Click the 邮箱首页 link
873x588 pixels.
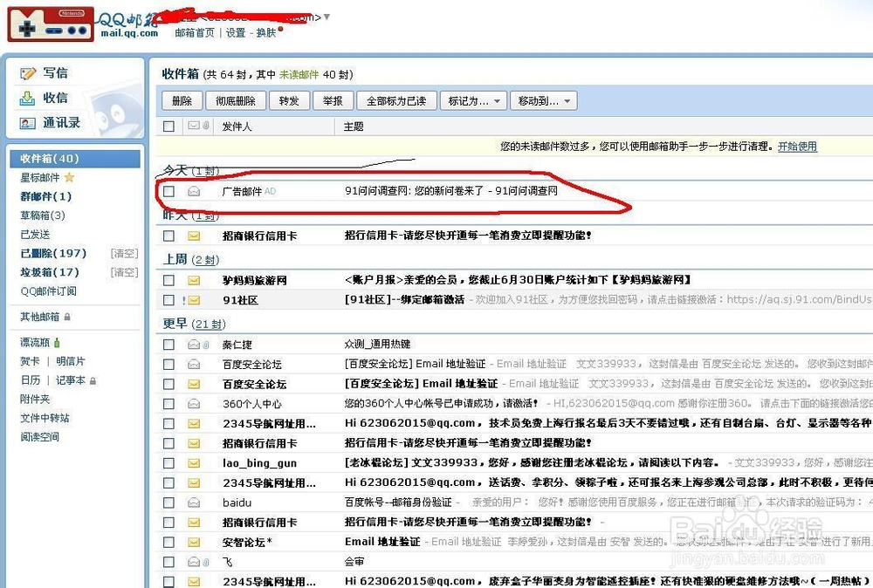pos(195,33)
